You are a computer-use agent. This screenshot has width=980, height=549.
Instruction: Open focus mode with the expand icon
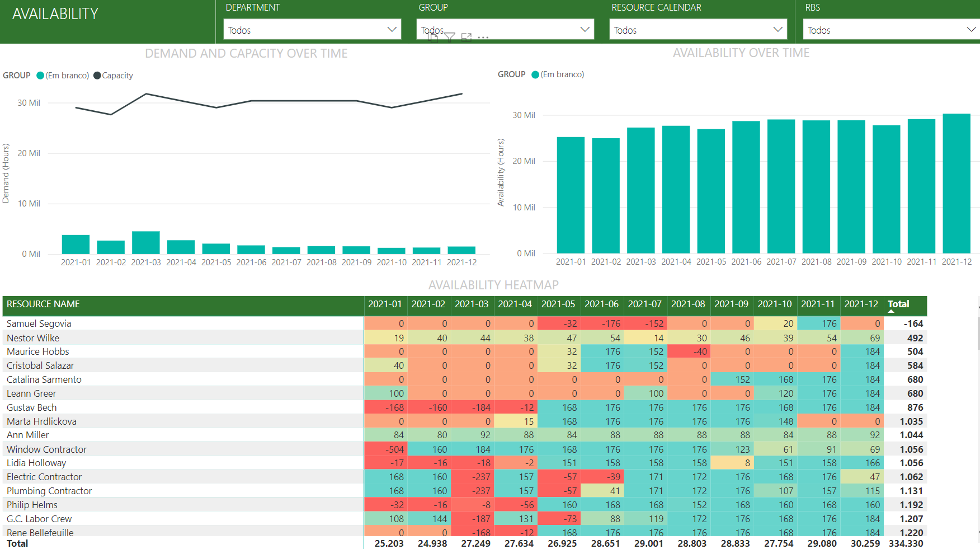pyautogui.click(x=467, y=37)
